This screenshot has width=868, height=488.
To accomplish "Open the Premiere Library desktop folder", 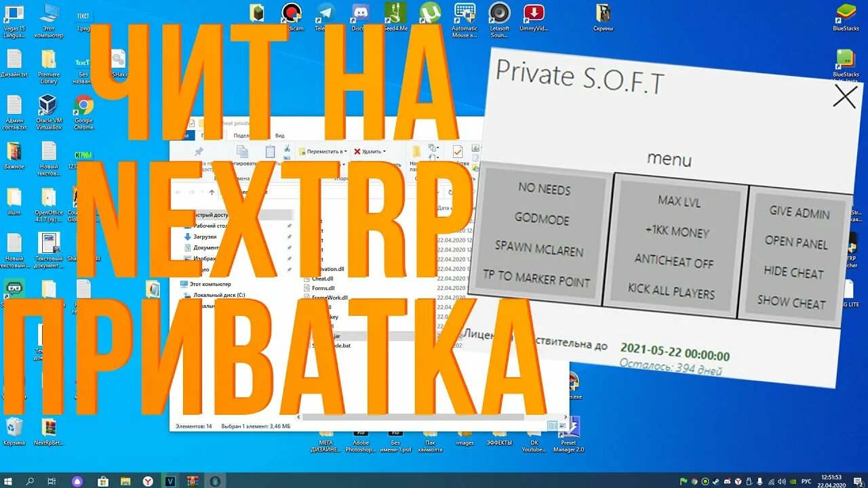I will pos(49,66).
